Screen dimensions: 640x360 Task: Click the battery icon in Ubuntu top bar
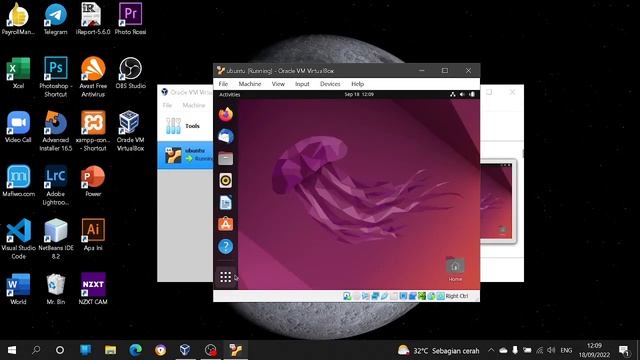tap(472, 94)
